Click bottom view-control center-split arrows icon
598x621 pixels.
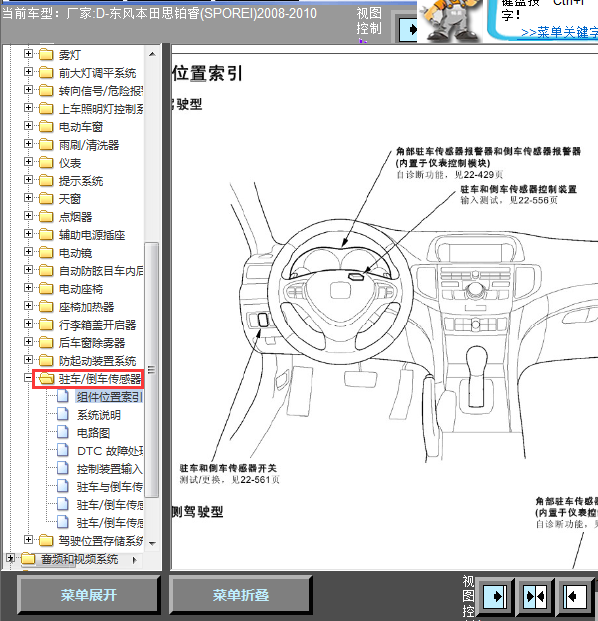pyautogui.click(x=534, y=596)
